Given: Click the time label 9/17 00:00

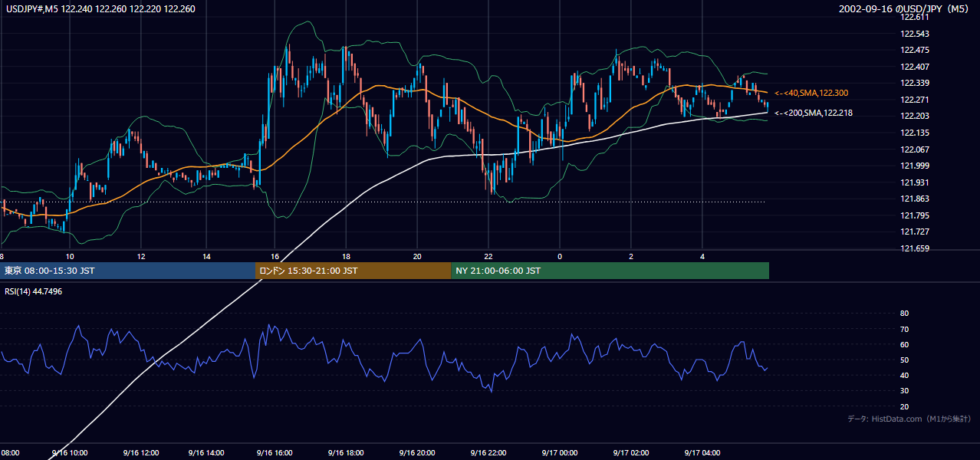Looking at the screenshot, I should [x=561, y=453].
